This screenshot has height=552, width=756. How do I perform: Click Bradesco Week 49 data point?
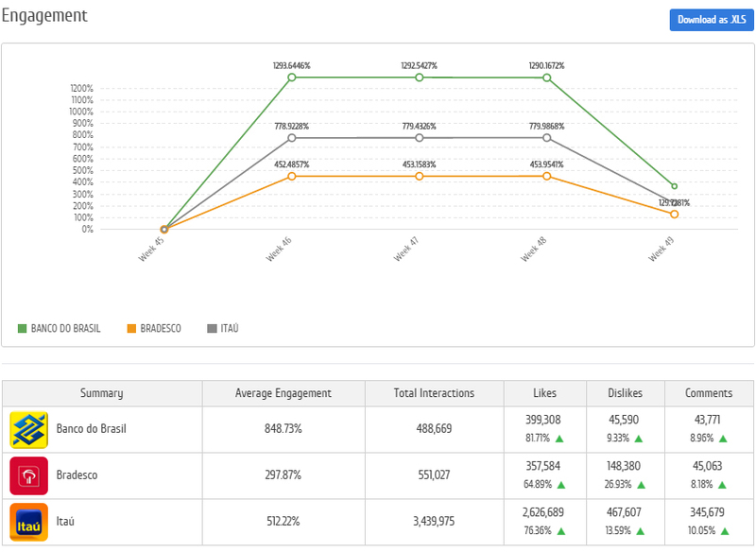coord(674,214)
